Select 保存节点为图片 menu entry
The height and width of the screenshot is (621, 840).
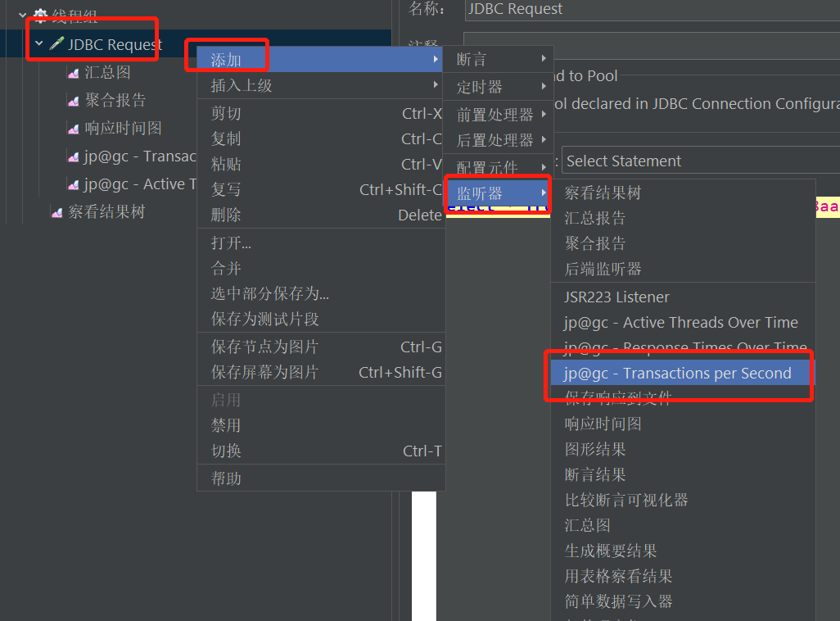pyautogui.click(x=320, y=347)
